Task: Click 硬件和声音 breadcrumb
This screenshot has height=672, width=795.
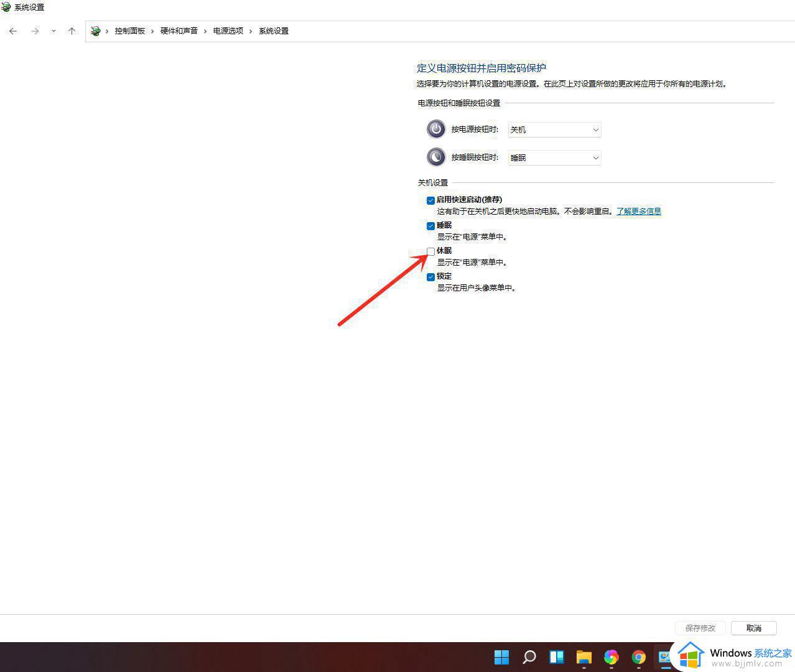Action: click(x=179, y=30)
